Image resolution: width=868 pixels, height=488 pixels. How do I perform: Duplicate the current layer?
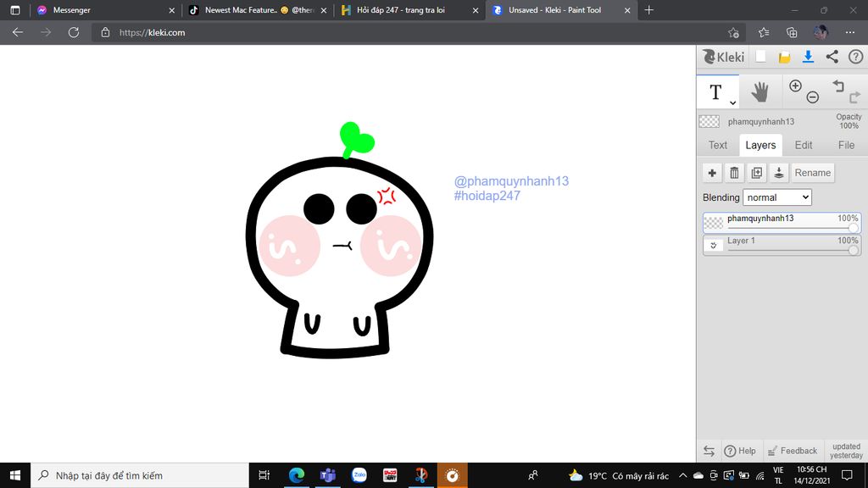(x=757, y=173)
